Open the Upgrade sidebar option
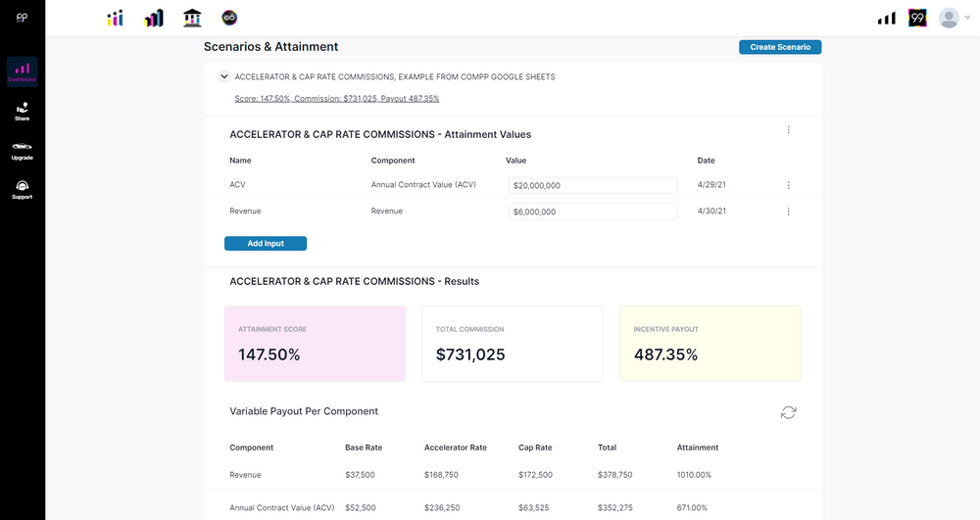Image resolution: width=980 pixels, height=520 pixels. (x=22, y=151)
